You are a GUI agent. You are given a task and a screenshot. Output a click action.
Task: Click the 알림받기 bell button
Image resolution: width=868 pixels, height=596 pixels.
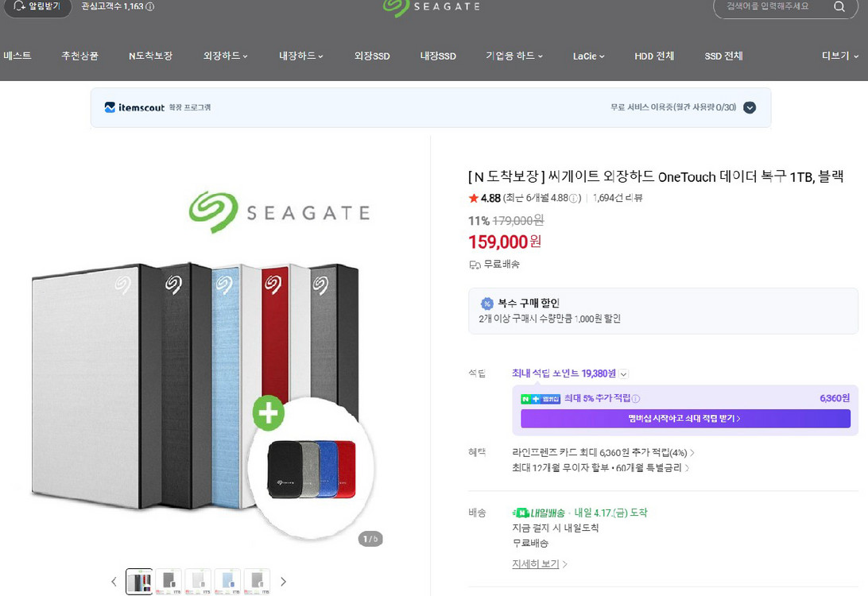[37, 6]
